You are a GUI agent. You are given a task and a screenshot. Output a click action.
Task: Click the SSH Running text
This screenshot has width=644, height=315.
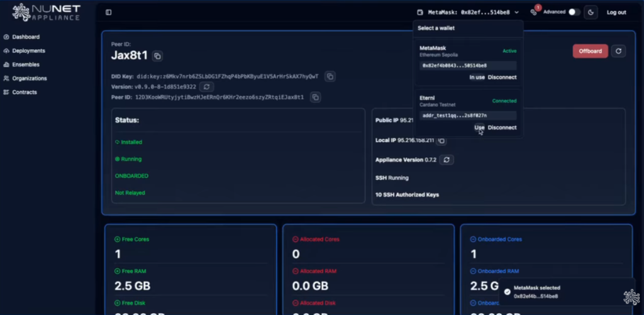point(392,178)
